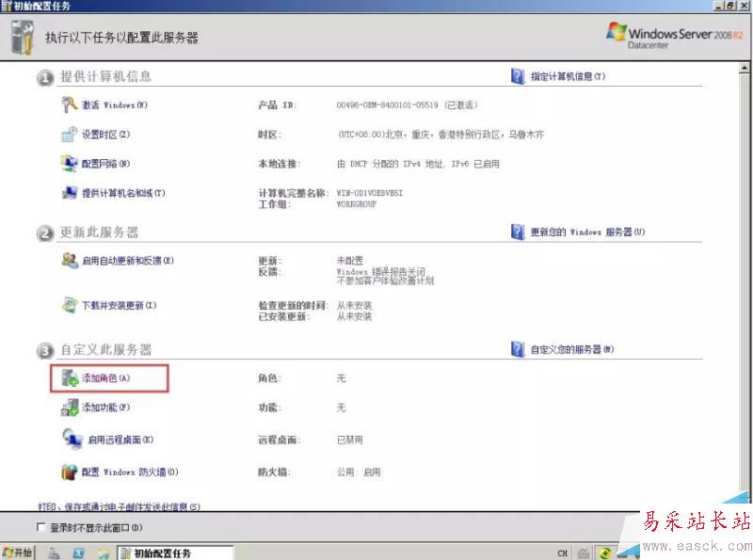Click the 启用自动更新和反馈 users icon
This screenshot has height=560, width=753.
tap(70, 261)
